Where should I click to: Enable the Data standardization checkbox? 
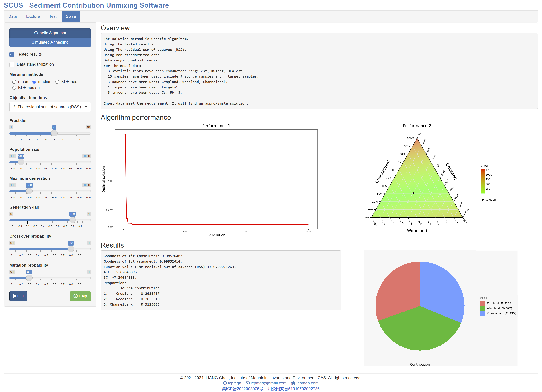(12, 64)
